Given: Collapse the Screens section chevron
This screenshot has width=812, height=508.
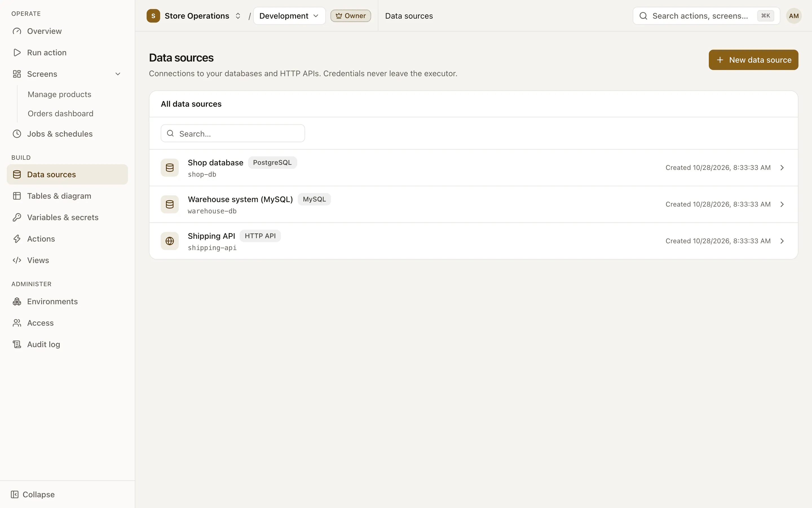Looking at the screenshot, I should [118, 74].
